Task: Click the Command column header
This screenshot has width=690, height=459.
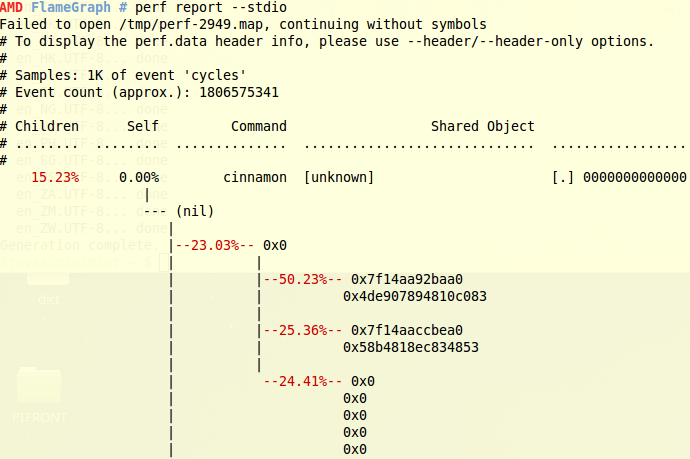Action: click(259, 126)
